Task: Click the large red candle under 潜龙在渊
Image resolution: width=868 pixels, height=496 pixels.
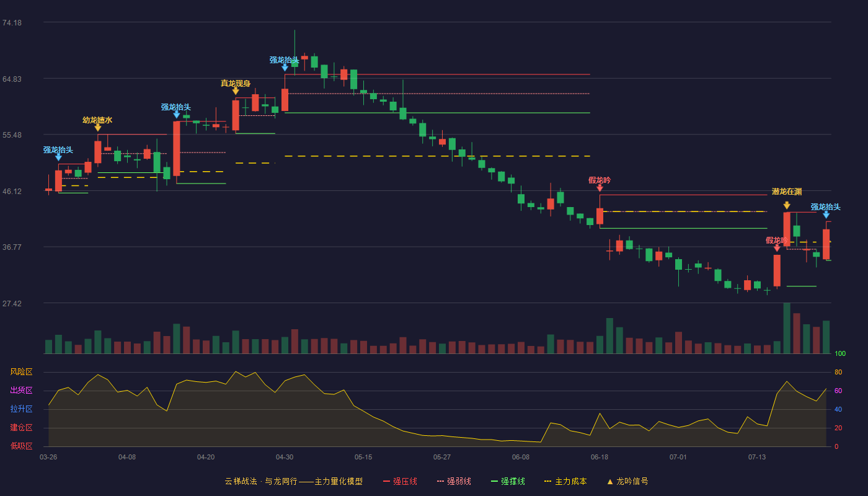Action: pos(787,229)
